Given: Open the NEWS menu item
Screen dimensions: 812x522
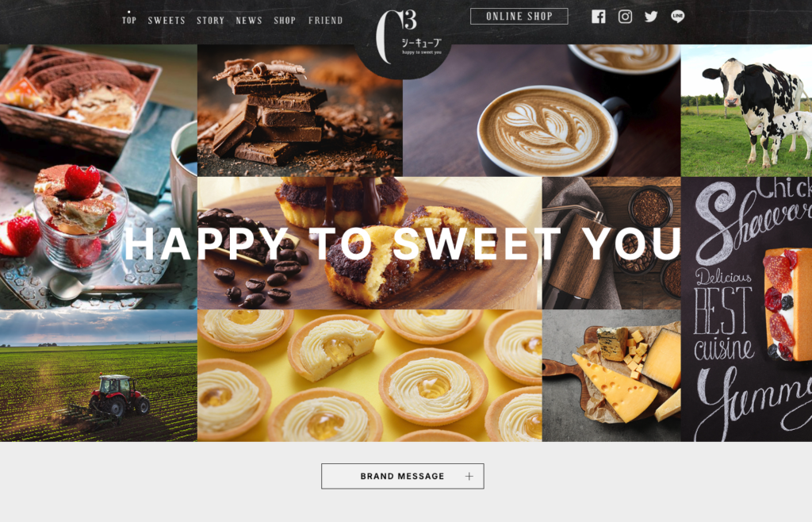Looking at the screenshot, I should (249, 20).
